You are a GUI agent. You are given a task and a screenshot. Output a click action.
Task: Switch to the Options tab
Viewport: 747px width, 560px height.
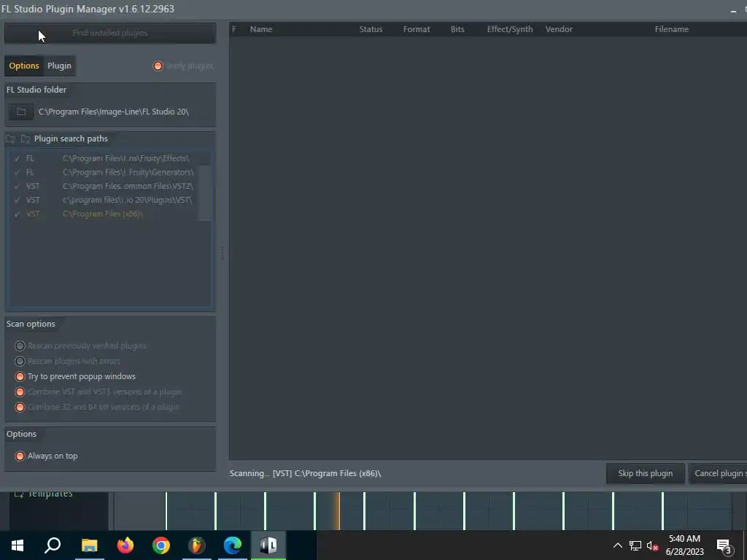(x=24, y=66)
